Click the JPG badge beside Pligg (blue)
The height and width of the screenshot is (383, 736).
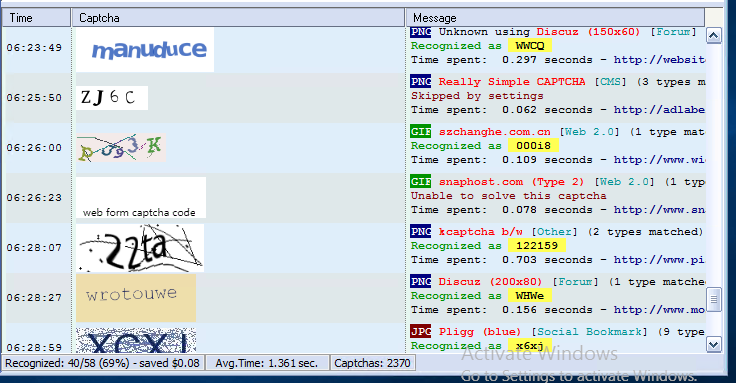click(x=421, y=332)
